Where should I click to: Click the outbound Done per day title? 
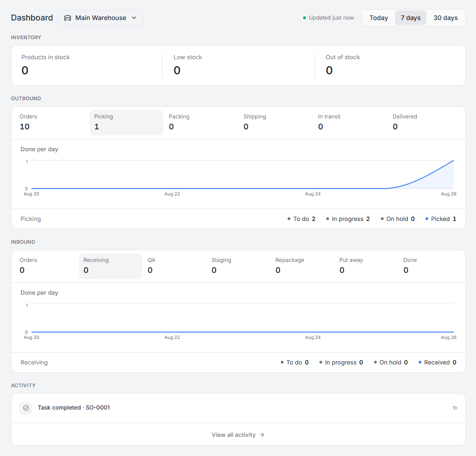[39, 149]
